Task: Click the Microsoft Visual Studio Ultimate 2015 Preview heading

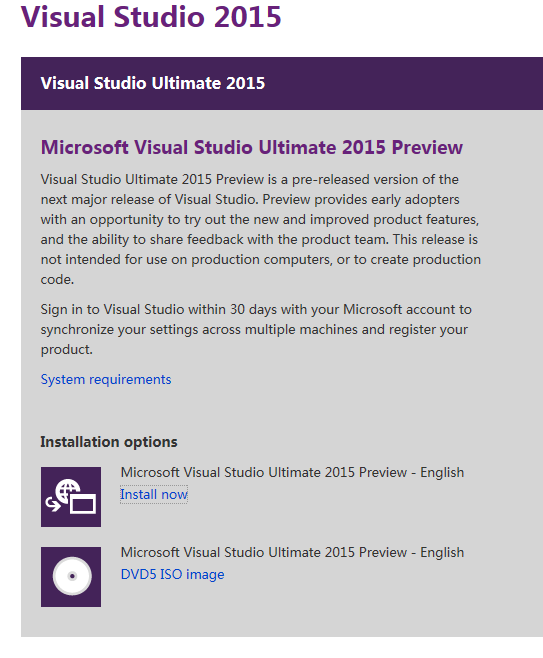Action: point(252,147)
